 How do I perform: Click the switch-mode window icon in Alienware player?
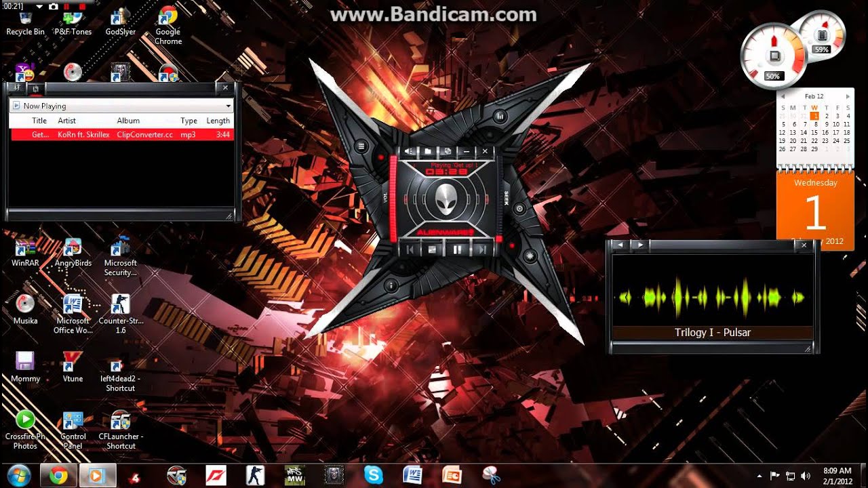(x=448, y=151)
